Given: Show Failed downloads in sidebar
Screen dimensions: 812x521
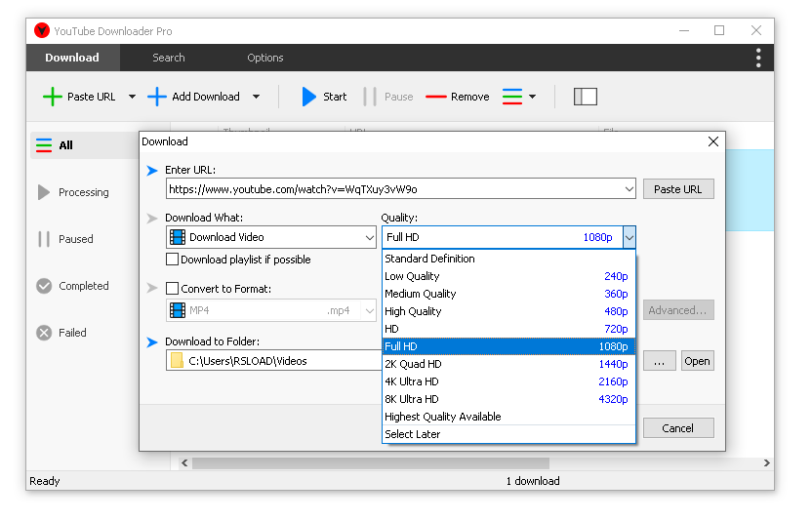Looking at the screenshot, I should tap(61, 333).
